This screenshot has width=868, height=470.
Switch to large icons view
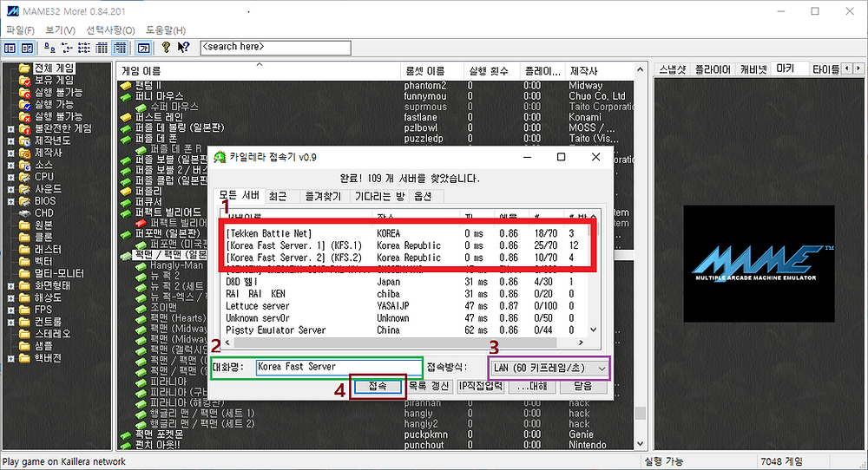49,48
